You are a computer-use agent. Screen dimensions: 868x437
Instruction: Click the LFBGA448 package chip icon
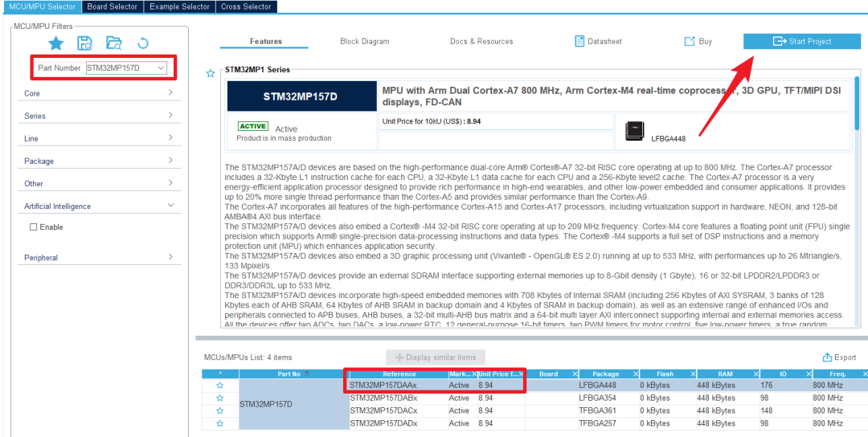coord(634,131)
